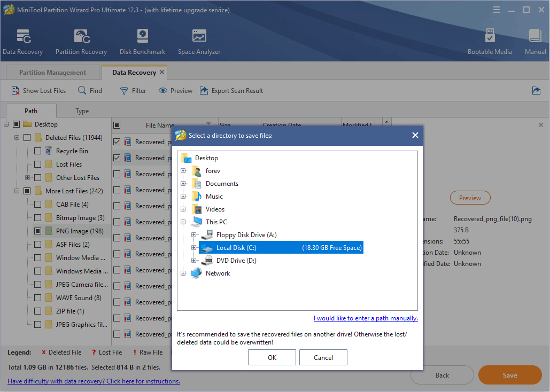
Task: Expand the forev folder in dialog
Action: pyautogui.click(x=183, y=171)
